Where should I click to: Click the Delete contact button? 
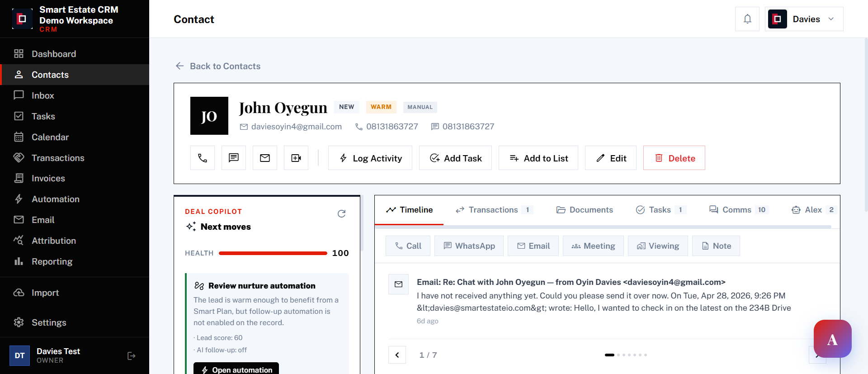click(674, 158)
